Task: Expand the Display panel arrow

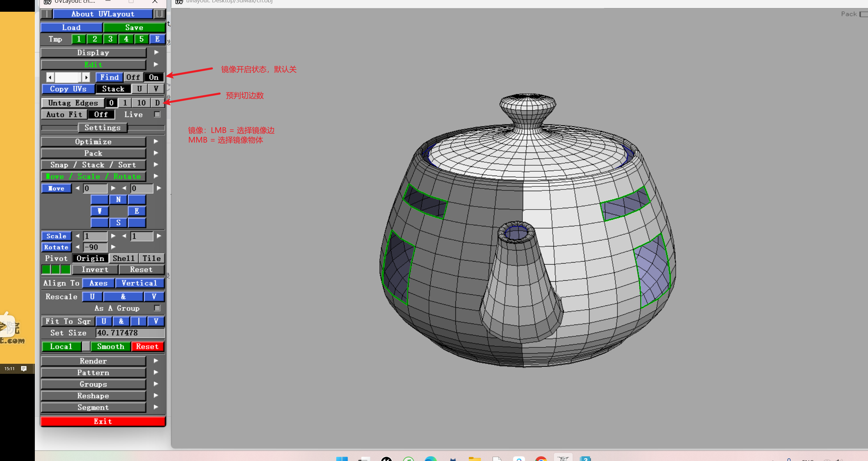Action: click(x=156, y=52)
